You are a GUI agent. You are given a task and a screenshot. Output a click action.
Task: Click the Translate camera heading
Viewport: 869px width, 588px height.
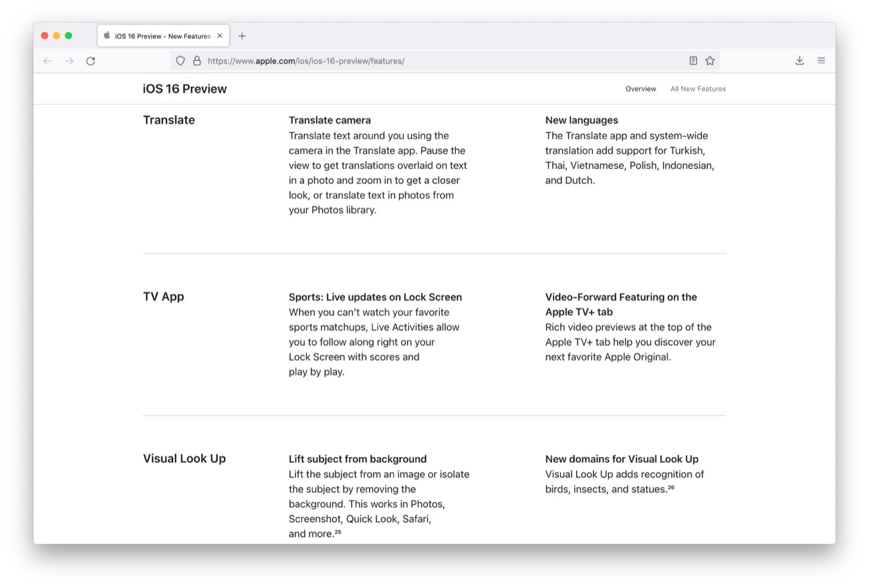[330, 120]
